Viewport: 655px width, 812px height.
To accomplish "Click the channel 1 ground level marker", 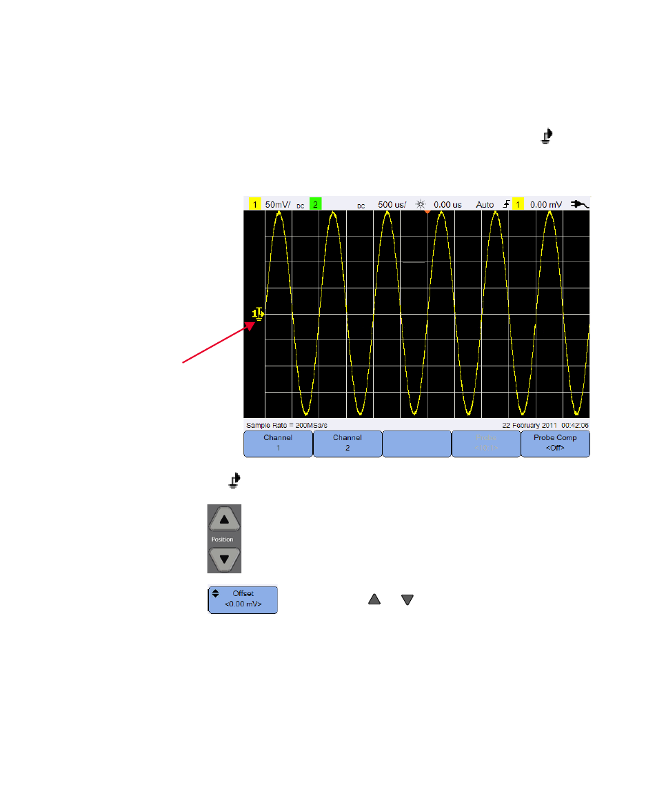I will point(258,314).
